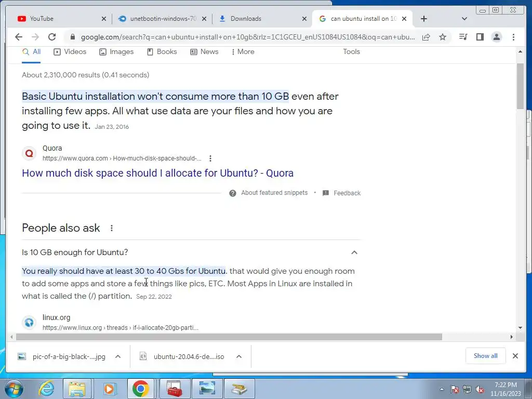Click the Quora favicon icon
This screenshot has width=532, height=399.
(x=29, y=153)
